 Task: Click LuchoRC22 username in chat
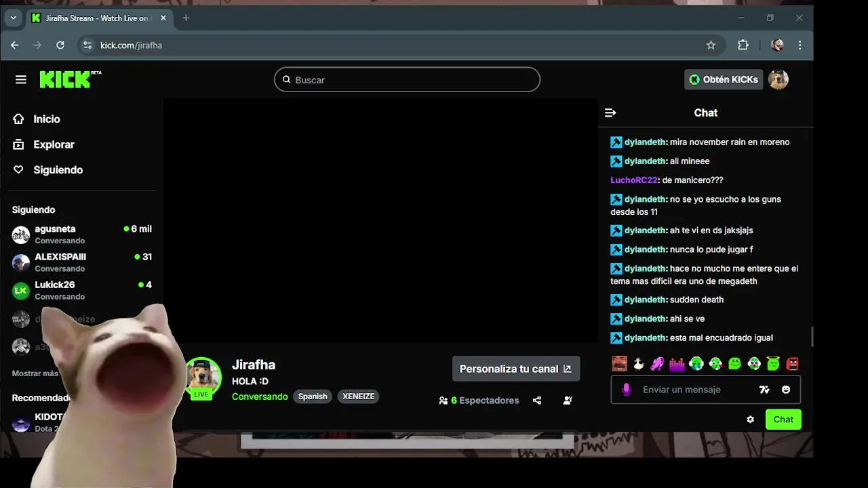click(x=634, y=180)
